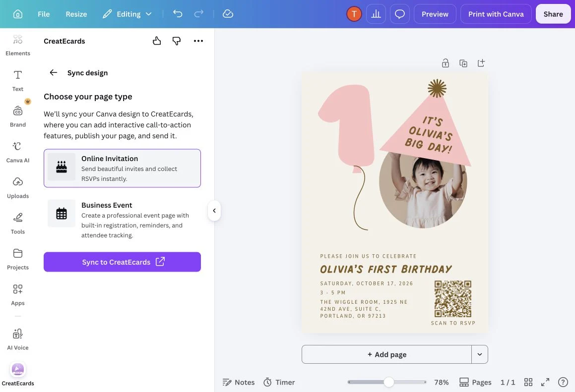The image size is (575, 392).
Task: Open the help question mark
Action: (x=563, y=382)
